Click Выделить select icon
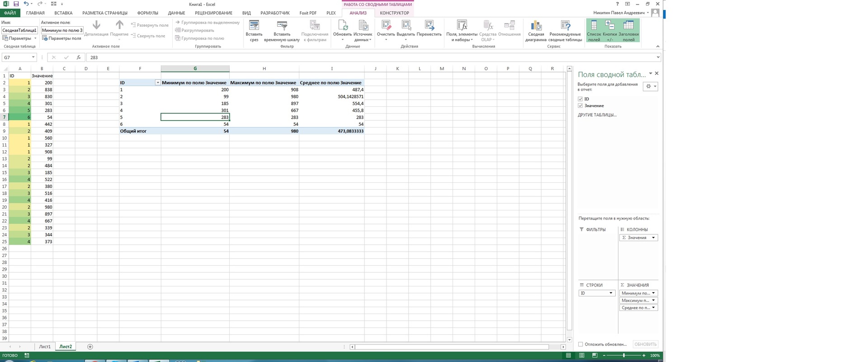 (x=406, y=31)
